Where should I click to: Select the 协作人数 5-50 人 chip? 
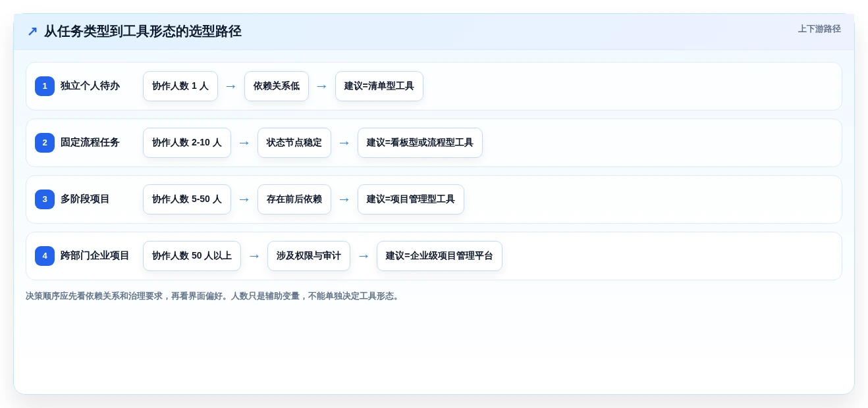pos(187,199)
